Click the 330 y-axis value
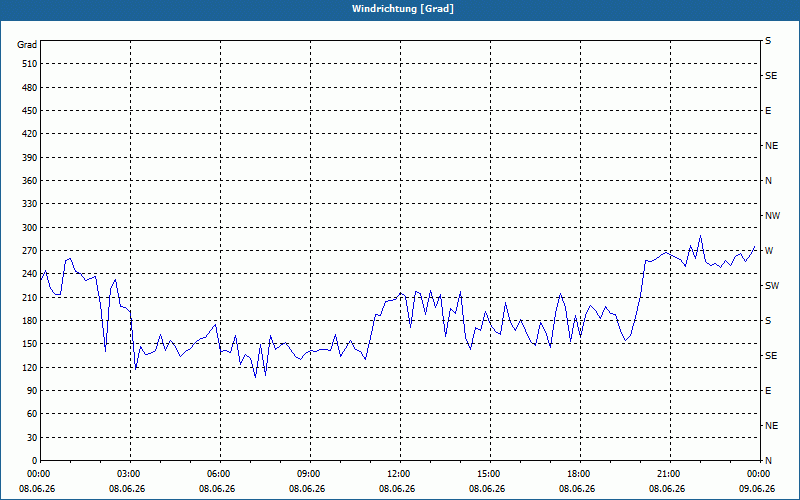 pos(30,204)
